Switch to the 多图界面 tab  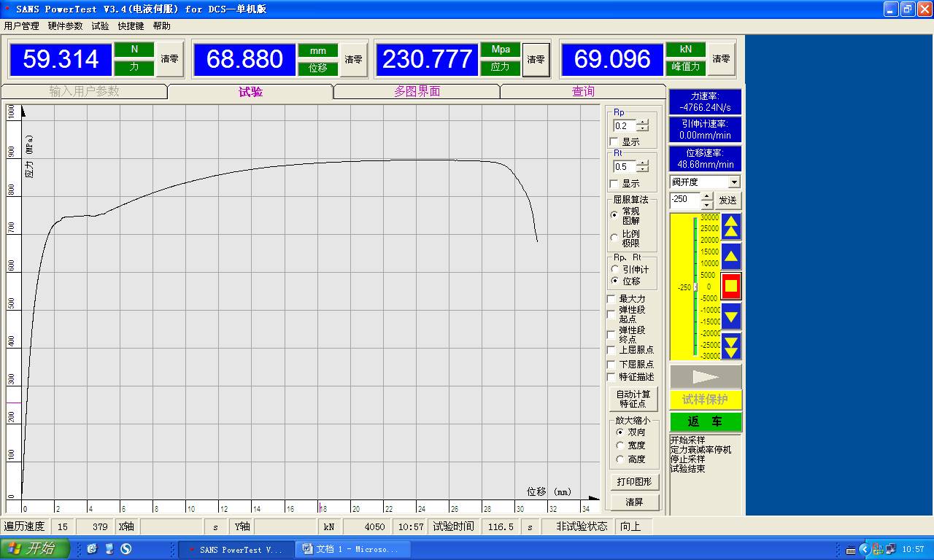click(x=417, y=92)
